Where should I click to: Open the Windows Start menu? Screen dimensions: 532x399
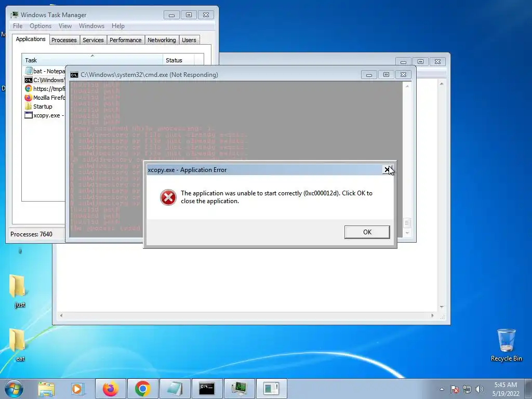pyautogui.click(x=14, y=389)
